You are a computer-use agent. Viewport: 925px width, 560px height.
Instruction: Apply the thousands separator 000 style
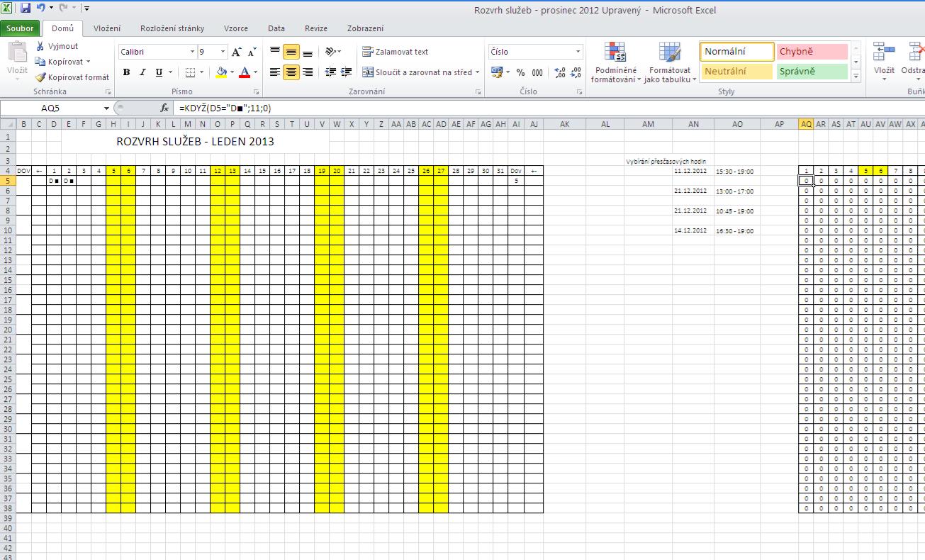537,72
